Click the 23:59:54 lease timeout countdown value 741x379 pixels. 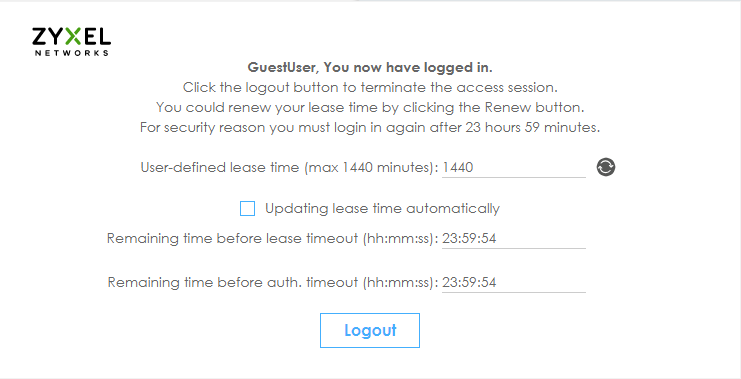469,238
